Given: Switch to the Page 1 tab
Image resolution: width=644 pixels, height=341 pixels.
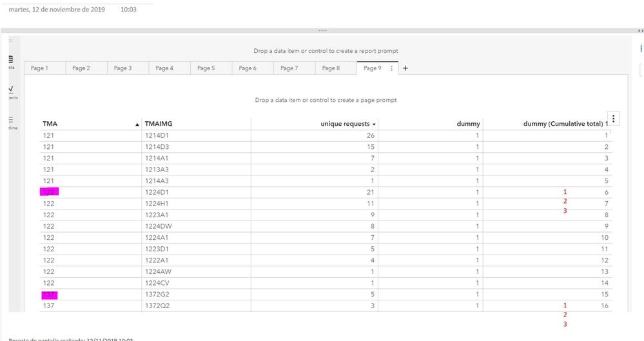Looking at the screenshot, I should point(39,68).
